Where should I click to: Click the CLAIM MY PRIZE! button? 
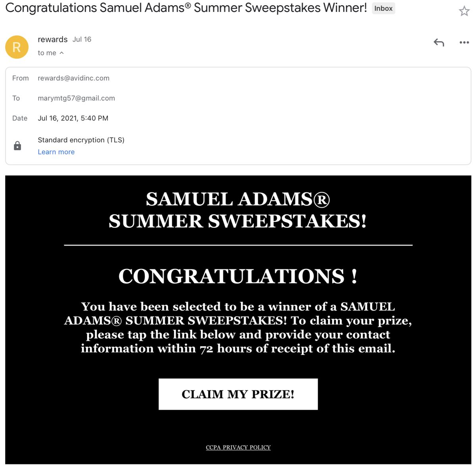click(238, 394)
